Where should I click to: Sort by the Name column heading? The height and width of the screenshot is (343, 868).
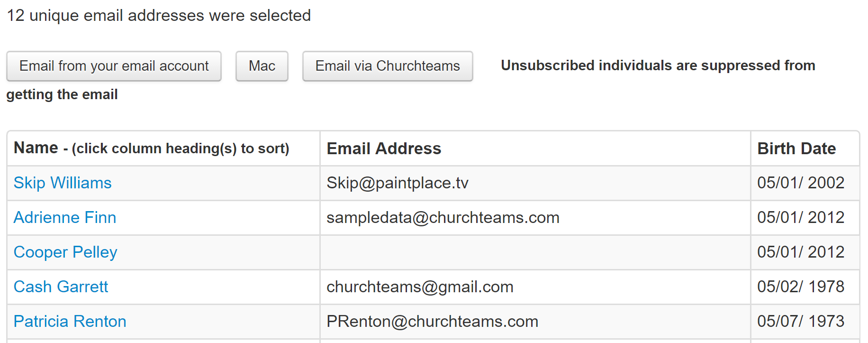[36, 148]
